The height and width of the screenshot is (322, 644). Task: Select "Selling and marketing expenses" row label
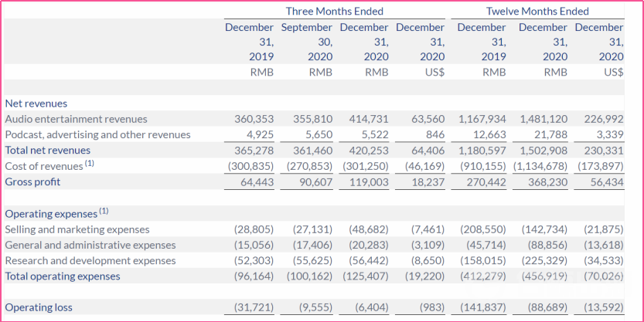(77, 229)
